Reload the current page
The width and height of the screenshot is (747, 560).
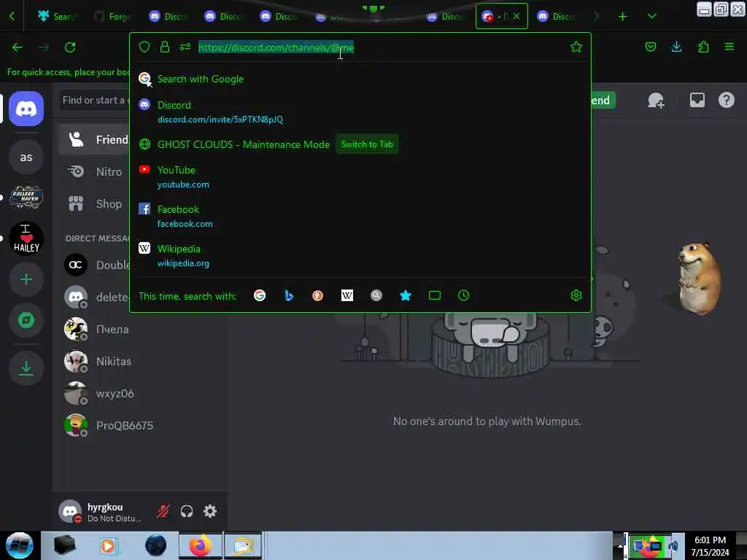[x=70, y=47]
